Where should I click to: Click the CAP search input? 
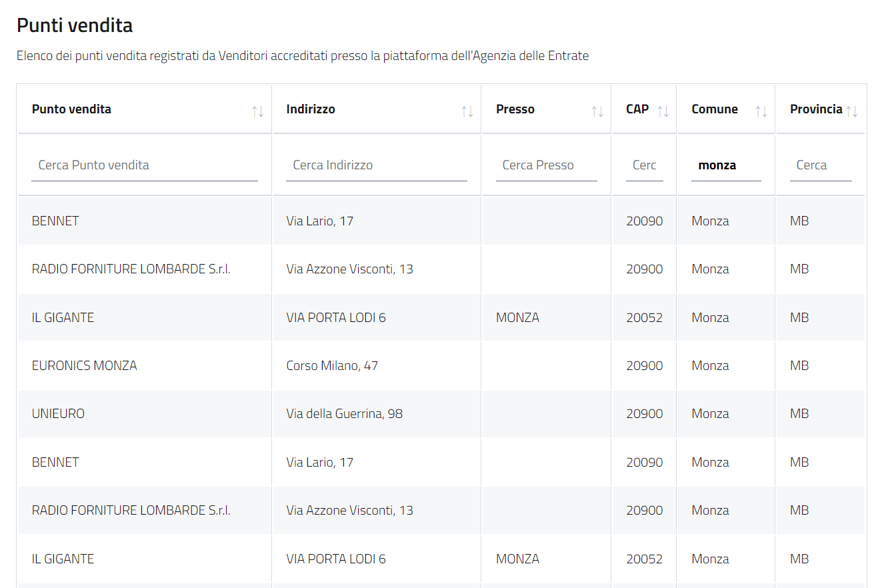click(644, 165)
